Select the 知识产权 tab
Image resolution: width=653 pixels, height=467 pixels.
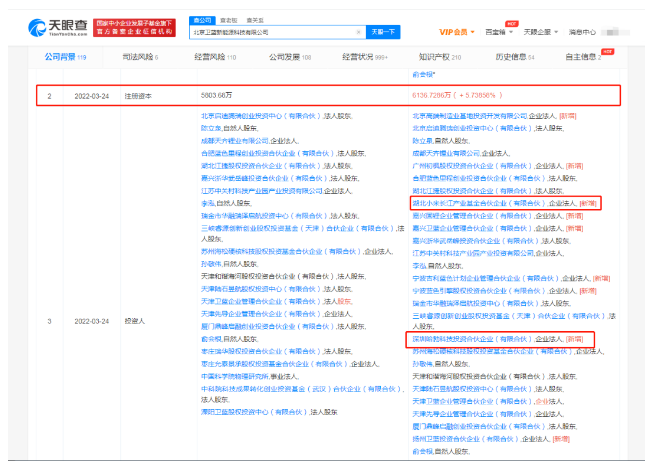[444, 57]
